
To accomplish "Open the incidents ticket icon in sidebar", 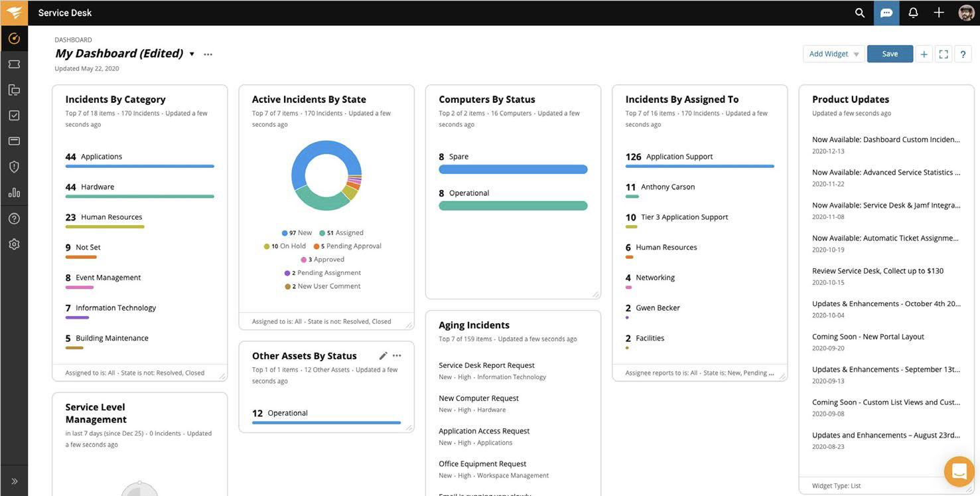I will point(14,64).
